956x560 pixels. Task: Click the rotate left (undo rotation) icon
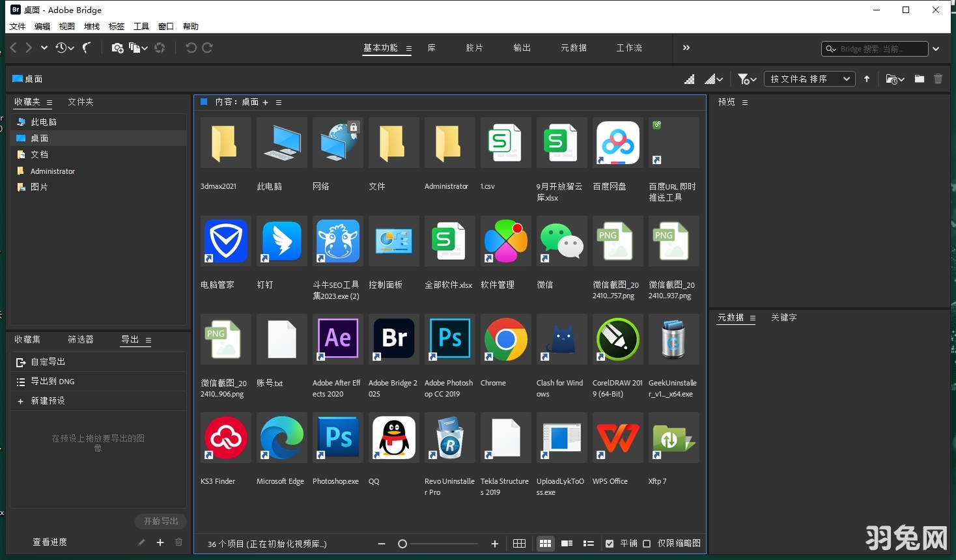(x=190, y=48)
